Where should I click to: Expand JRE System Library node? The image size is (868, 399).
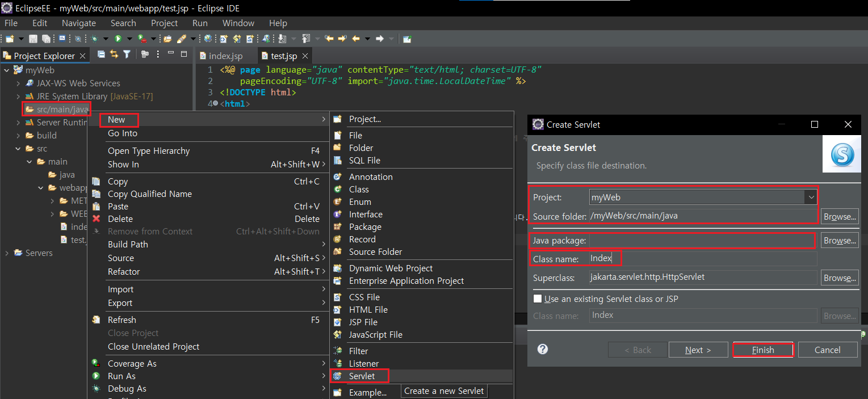coord(18,96)
